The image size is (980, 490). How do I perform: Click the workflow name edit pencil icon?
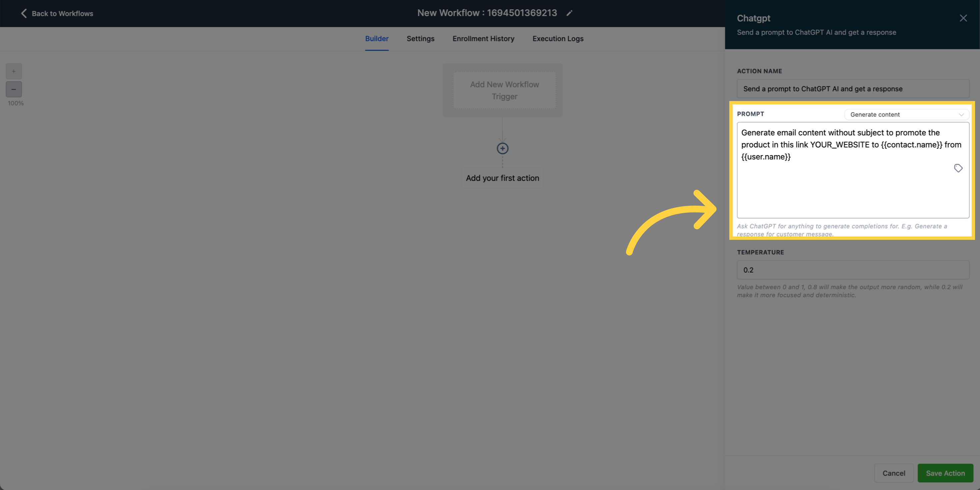pos(570,13)
